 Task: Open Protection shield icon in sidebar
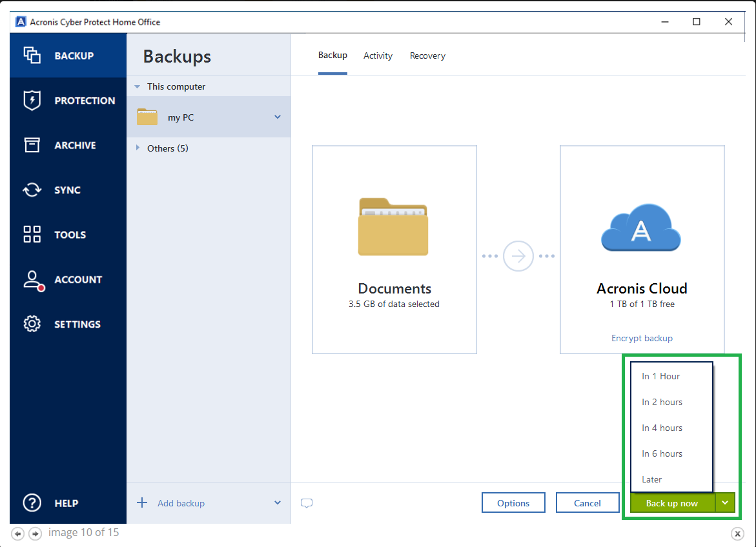coord(32,101)
